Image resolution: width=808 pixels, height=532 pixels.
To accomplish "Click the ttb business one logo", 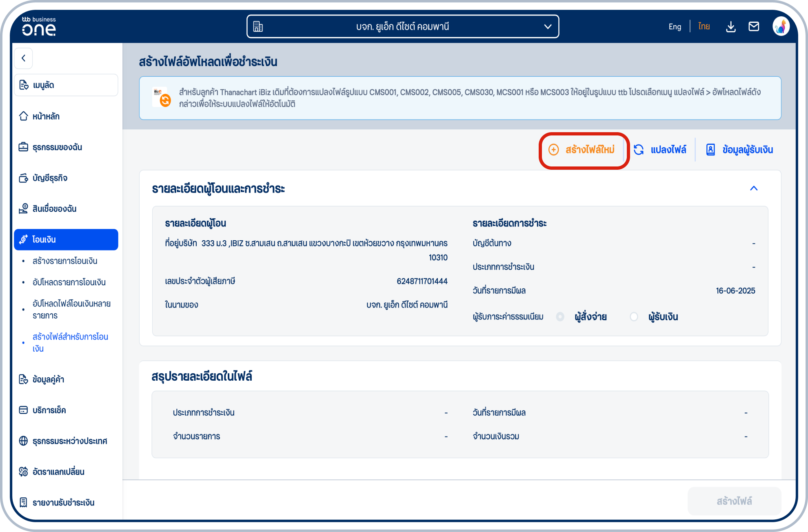I will (39, 27).
